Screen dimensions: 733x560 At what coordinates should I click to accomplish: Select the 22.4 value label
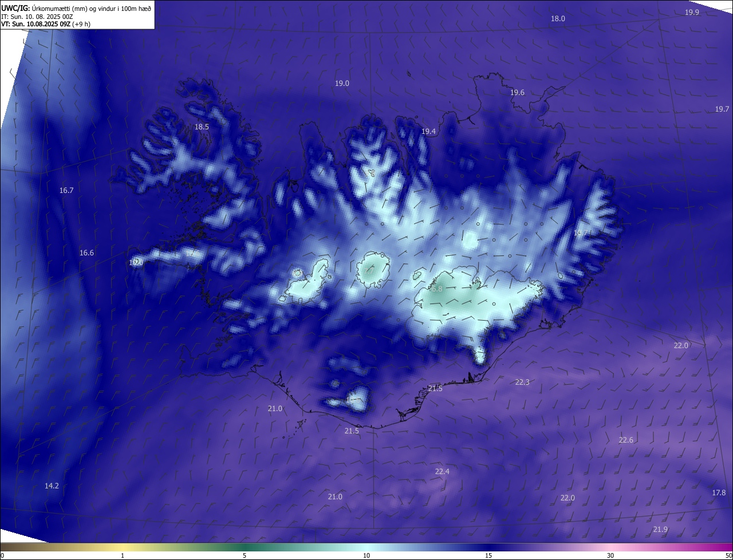(x=442, y=472)
